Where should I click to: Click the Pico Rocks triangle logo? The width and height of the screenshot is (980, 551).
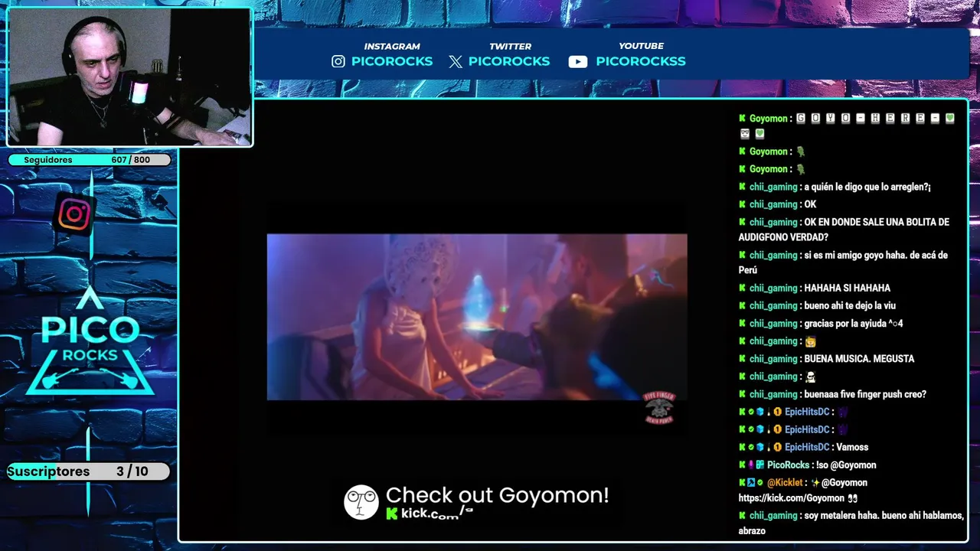tap(90, 341)
